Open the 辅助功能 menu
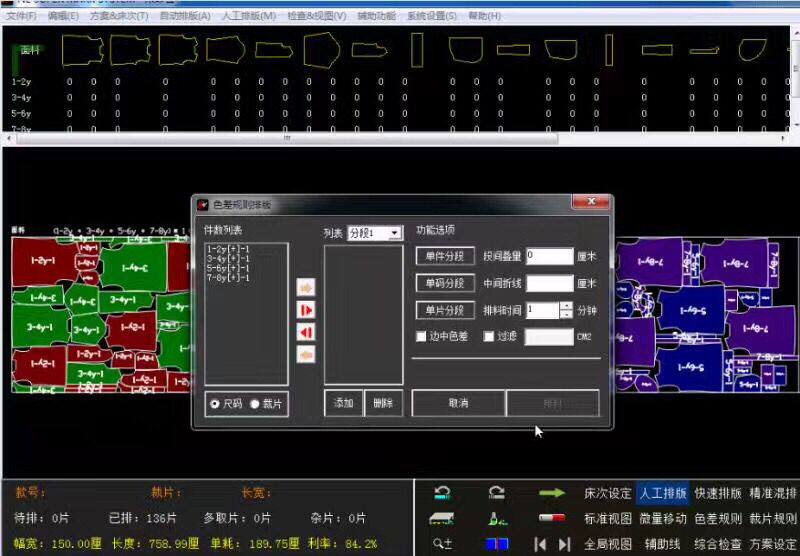 pyautogui.click(x=377, y=16)
